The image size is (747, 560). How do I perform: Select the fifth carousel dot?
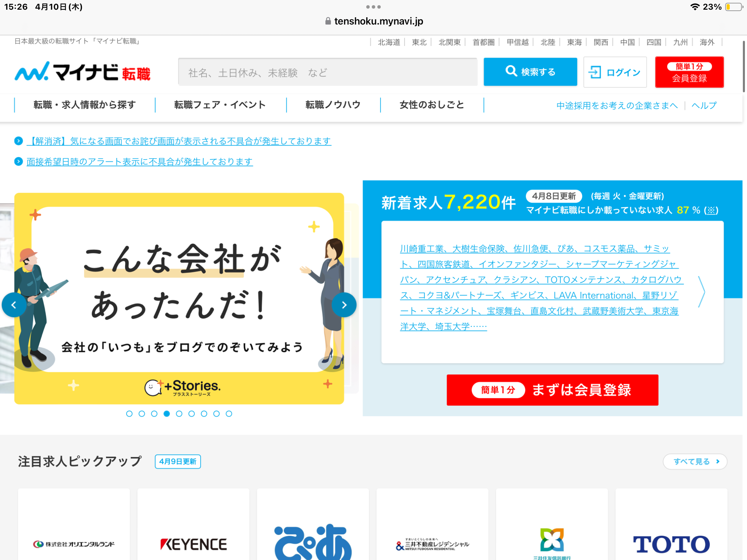[x=179, y=413]
